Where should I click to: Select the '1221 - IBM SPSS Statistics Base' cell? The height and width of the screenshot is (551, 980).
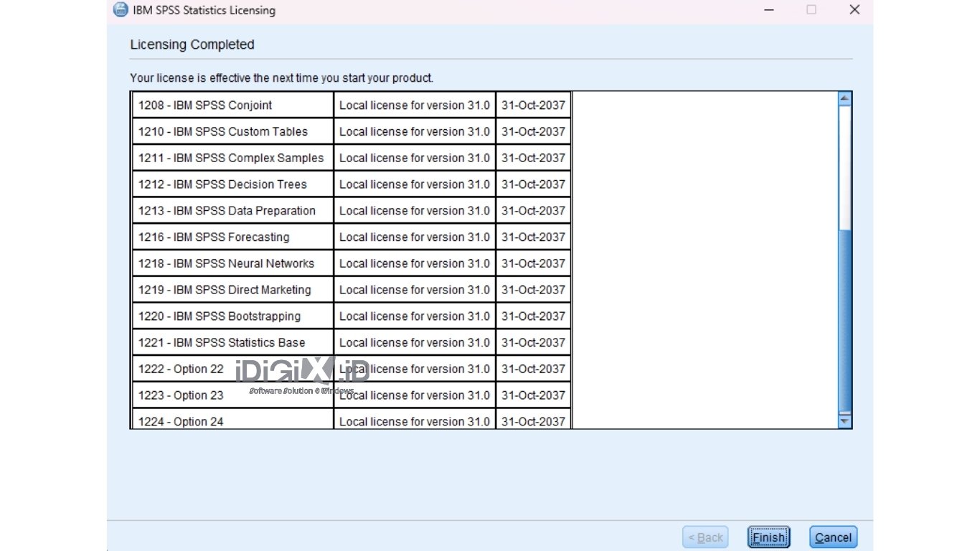[x=233, y=343]
